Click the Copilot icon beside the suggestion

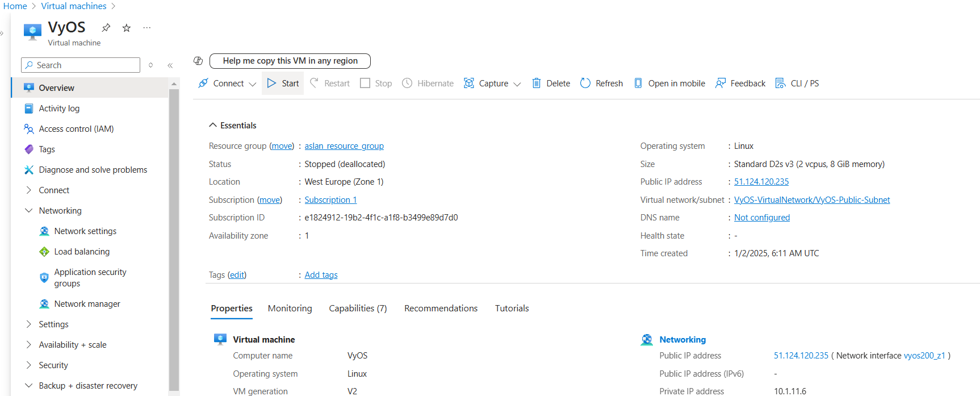198,61
